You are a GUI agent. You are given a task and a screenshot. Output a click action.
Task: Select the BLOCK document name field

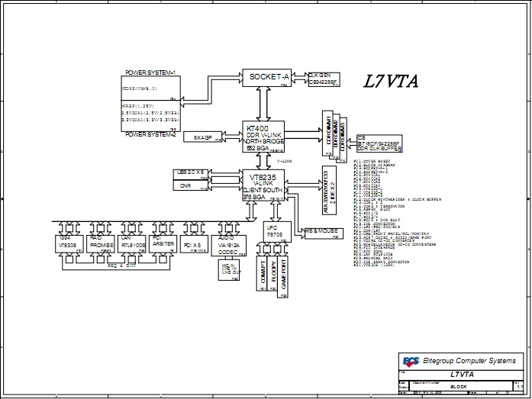(460, 386)
